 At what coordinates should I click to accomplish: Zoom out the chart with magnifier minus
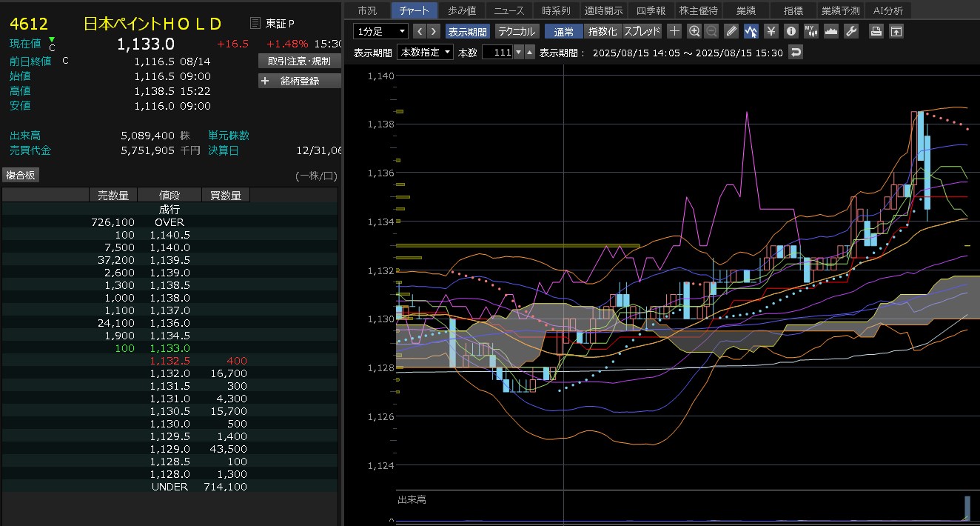pos(711,31)
